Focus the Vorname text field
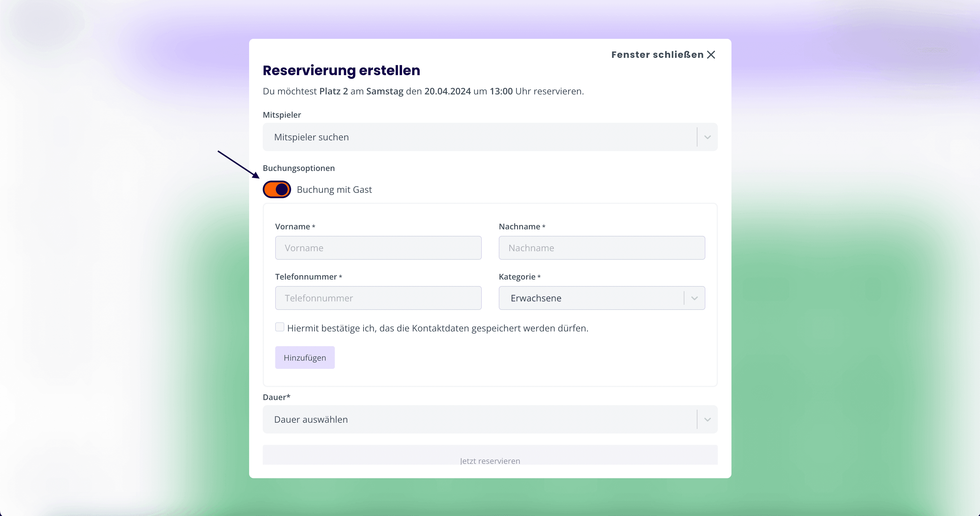Image resolution: width=980 pixels, height=516 pixels. coord(378,248)
